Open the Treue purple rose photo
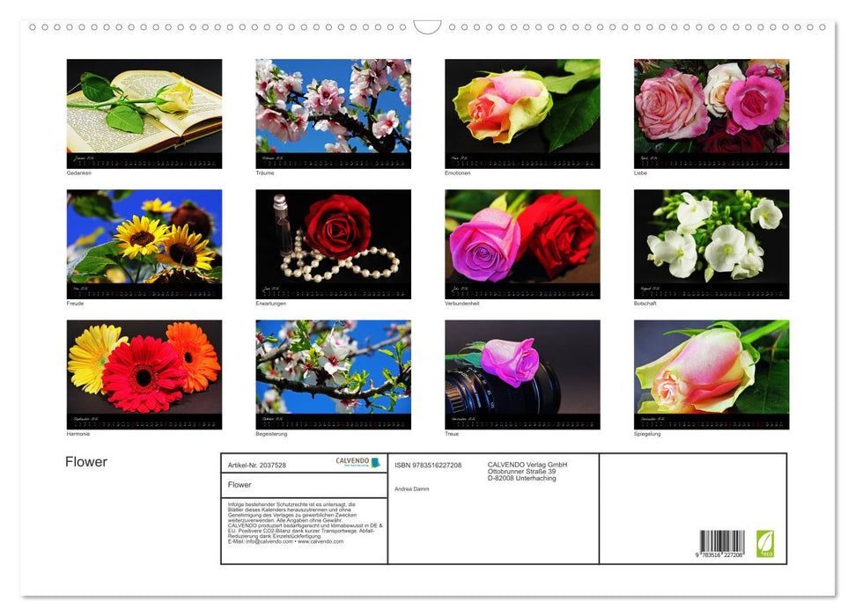855x616 pixels. click(521, 374)
